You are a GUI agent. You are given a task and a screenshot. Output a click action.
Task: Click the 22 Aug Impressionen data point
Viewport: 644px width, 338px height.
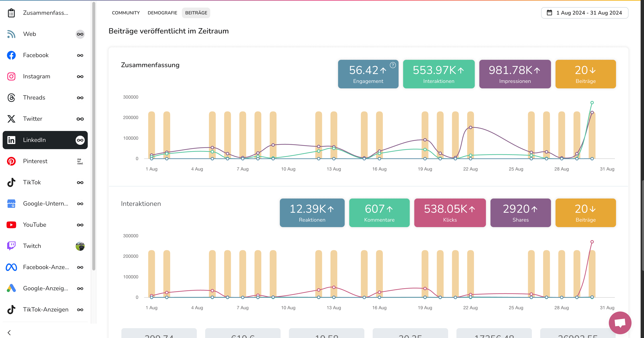(470, 127)
